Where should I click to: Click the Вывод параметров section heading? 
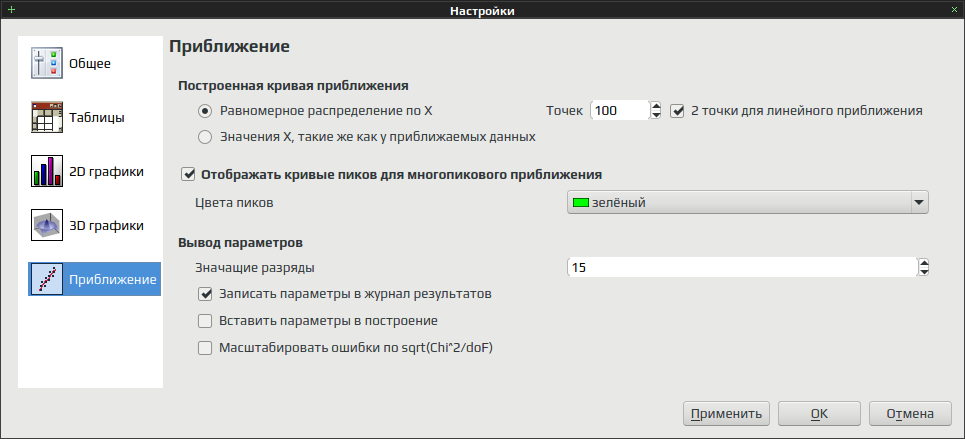(240, 243)
